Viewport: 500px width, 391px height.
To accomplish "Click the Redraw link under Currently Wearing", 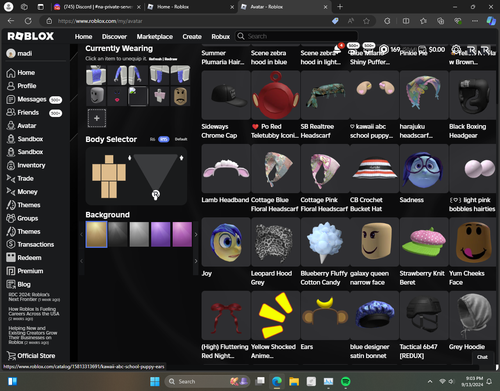I will coord(171,59).
